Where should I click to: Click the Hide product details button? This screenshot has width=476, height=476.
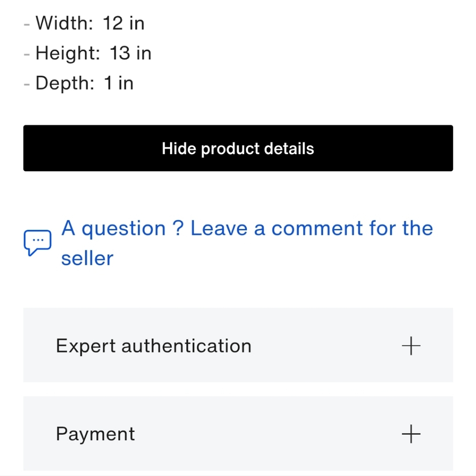point(238,148)
